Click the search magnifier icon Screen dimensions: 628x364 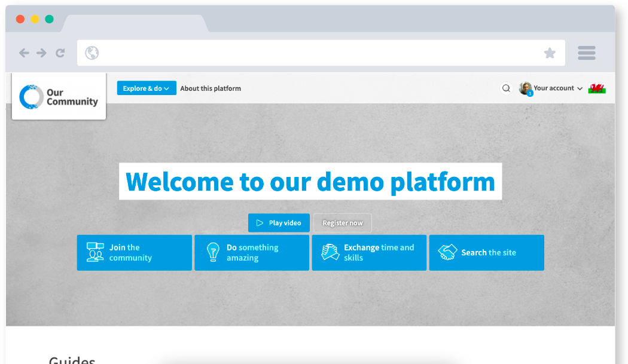pos(506,88)
